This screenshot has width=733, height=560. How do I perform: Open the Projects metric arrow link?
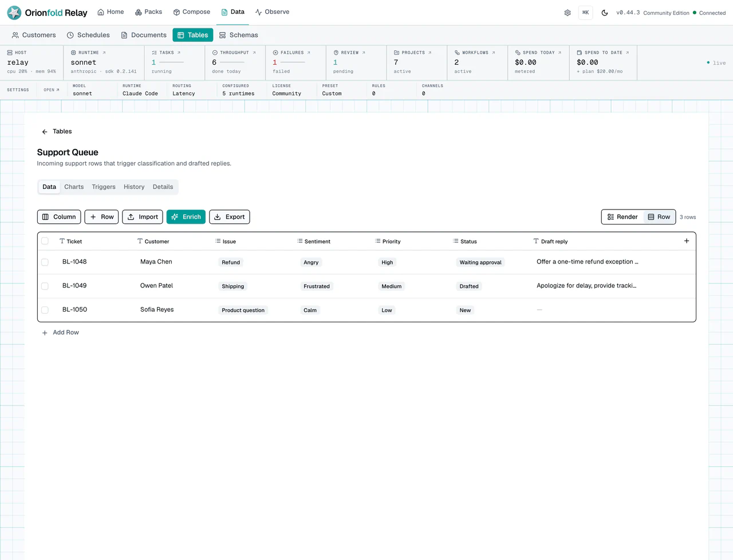point(430,53)
